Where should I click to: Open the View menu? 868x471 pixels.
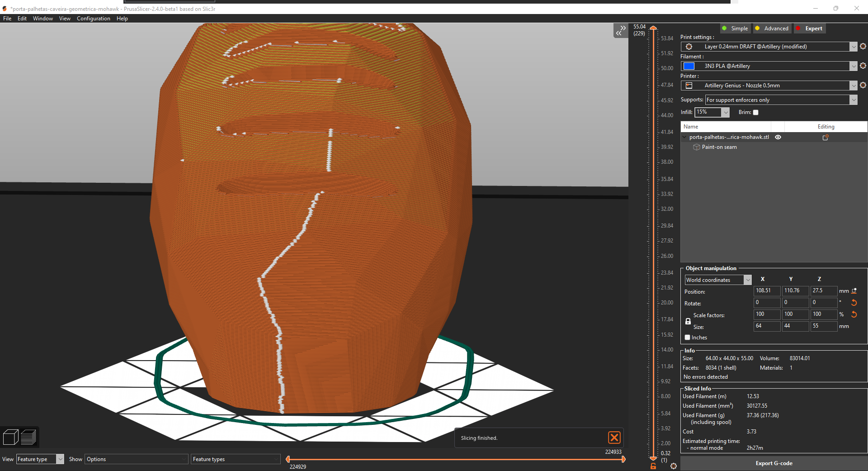point(65,19)
